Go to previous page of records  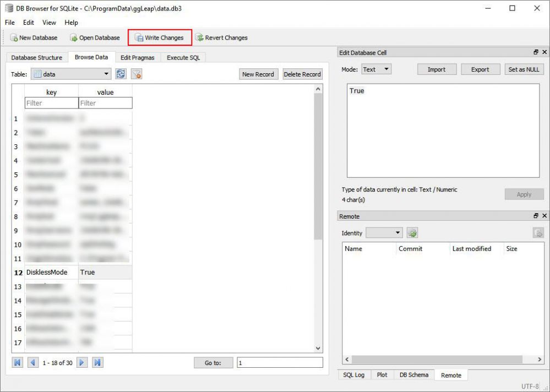click(x=33, y=363)
